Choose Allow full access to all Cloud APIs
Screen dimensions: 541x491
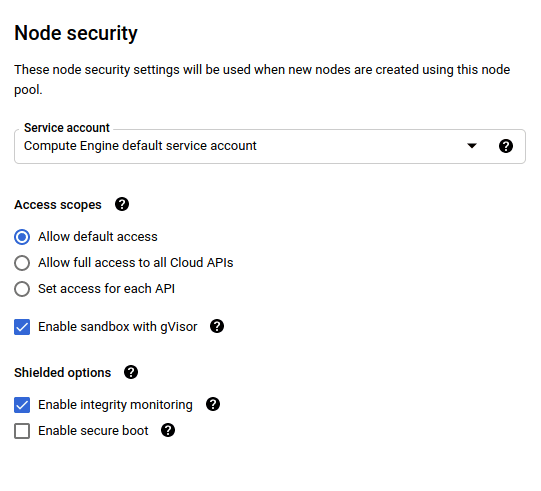pyautogui.click(x=22, y=263)
